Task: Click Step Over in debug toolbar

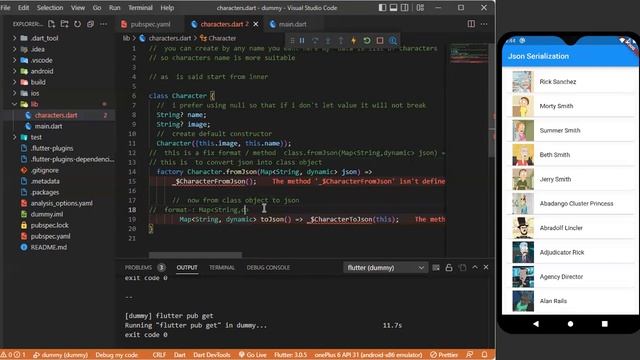Action: point(315,40)
